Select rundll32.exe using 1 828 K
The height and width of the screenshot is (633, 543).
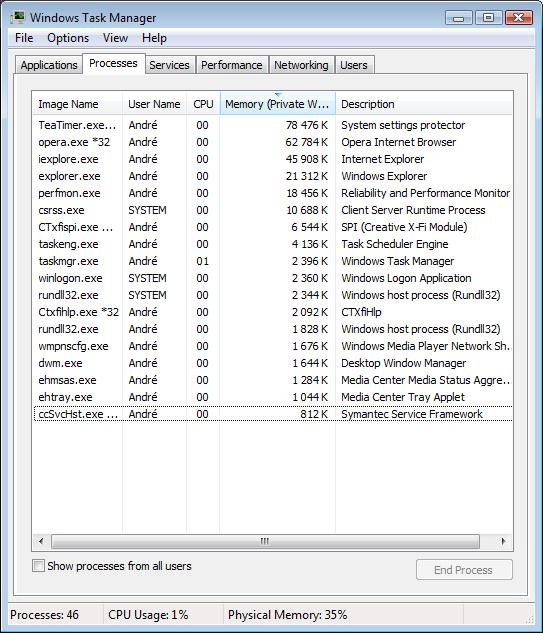(x=273, y=329)
